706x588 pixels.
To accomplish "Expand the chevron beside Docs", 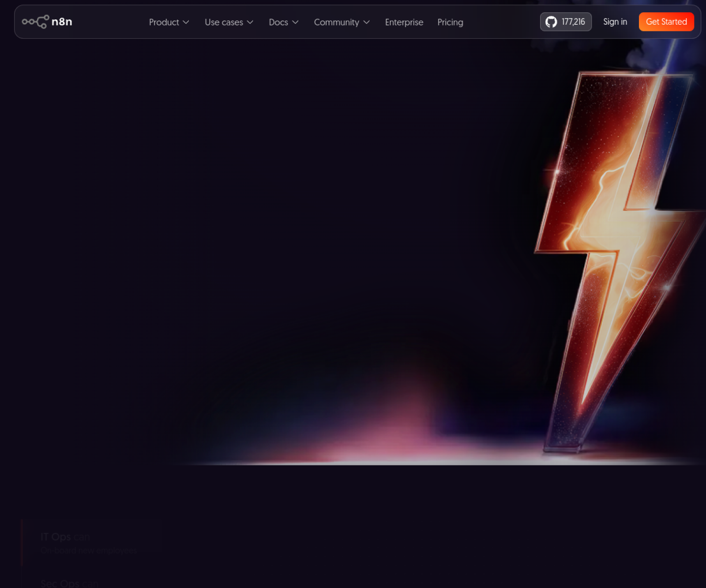I will click(x=296, y=22).
